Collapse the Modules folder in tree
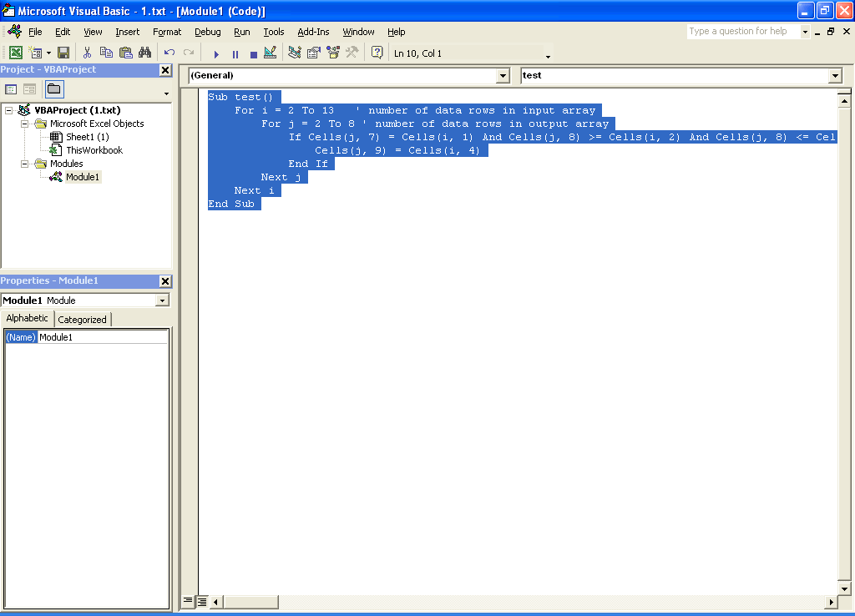This screenshot has height=616, width=855. point(26,164)
